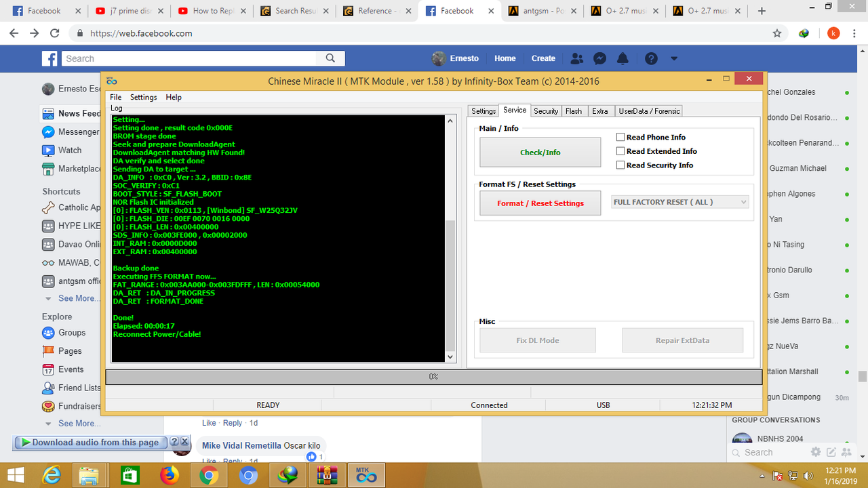Click the volume icon in system tray

tap(808, 475)
